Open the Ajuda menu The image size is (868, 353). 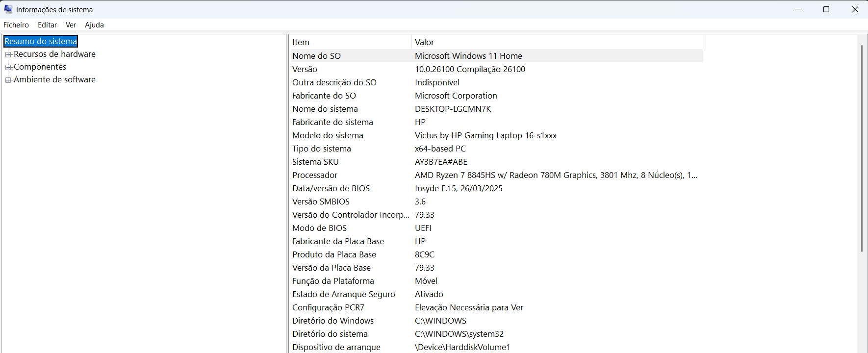point(94,25)
